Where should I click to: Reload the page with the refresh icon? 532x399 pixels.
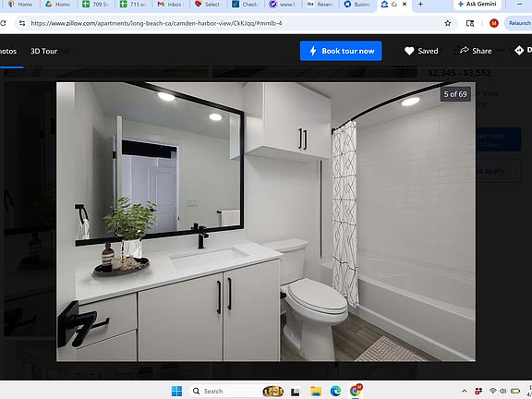tap(3, 23)
